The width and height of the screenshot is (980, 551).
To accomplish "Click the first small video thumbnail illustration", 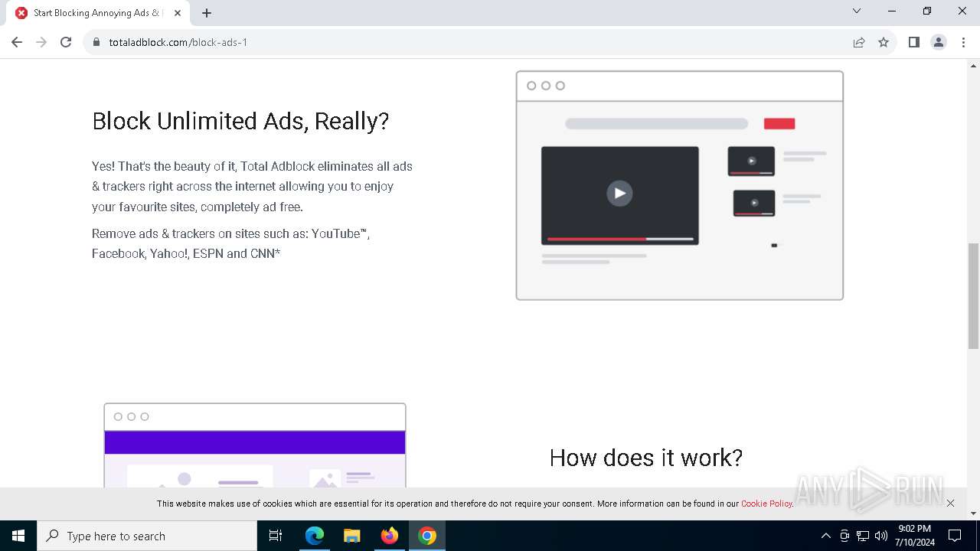I will tap(751, 161).
